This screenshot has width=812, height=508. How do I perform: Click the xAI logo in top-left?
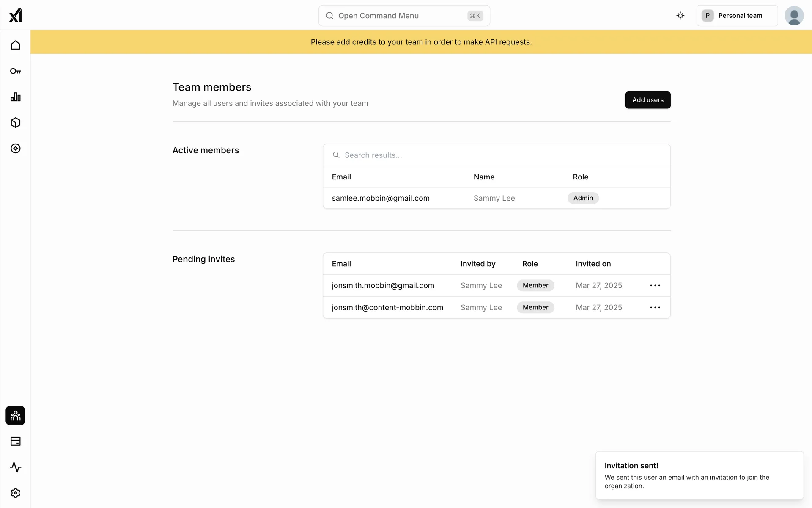tap(16, 15)
